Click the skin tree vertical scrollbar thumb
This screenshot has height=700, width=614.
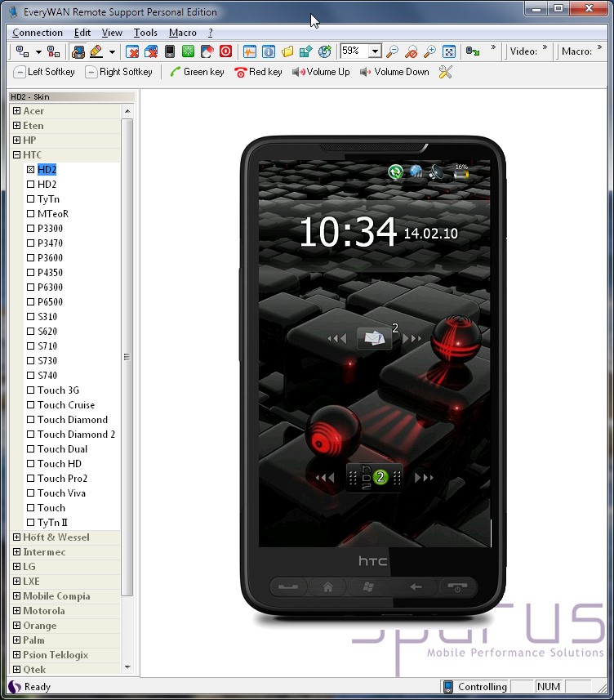pos(127,357)
